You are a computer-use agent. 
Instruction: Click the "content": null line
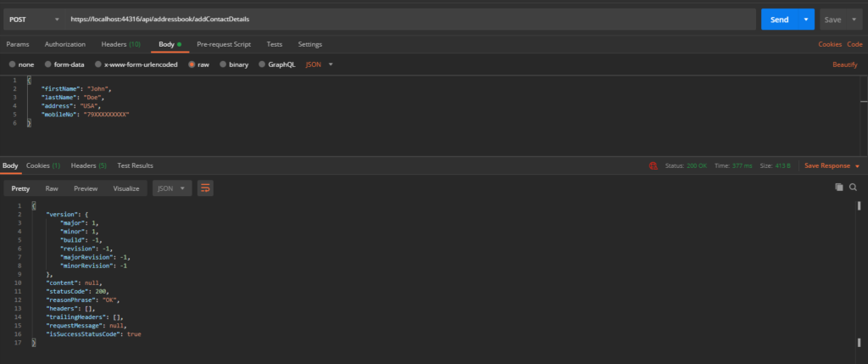pyautogui.click(x=75, y=283)
